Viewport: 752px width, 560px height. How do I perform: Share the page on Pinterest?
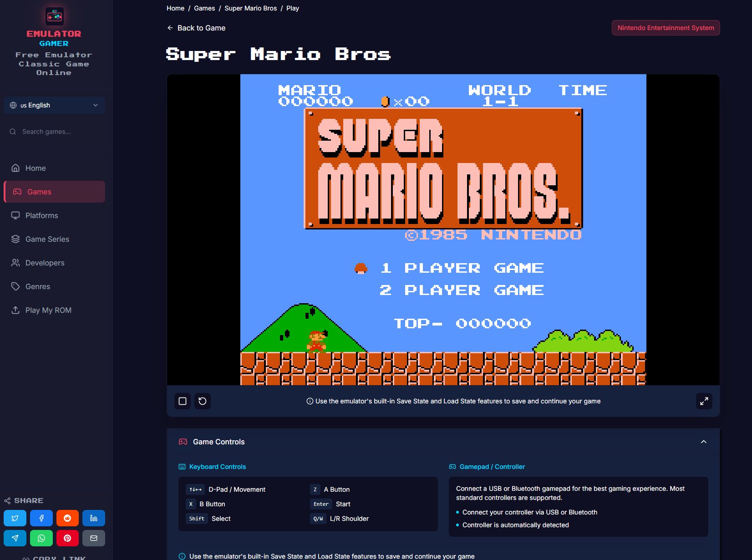coord(67,538)
